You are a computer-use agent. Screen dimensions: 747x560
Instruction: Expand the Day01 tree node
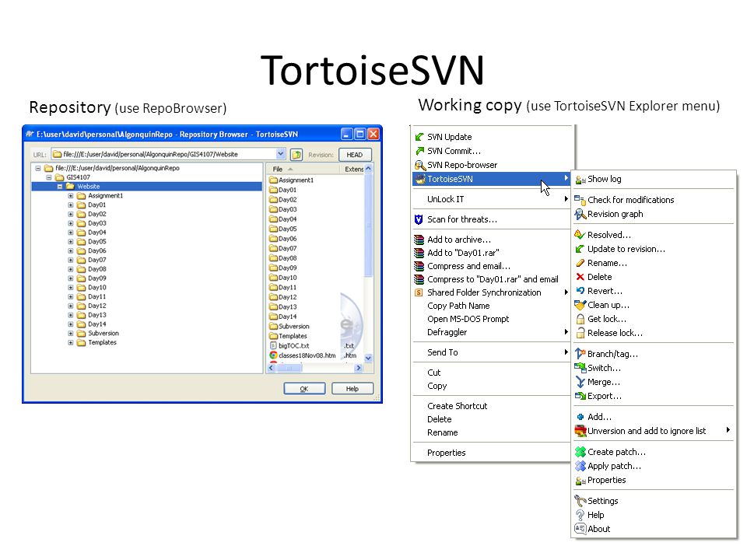click(x=71, y=205)
